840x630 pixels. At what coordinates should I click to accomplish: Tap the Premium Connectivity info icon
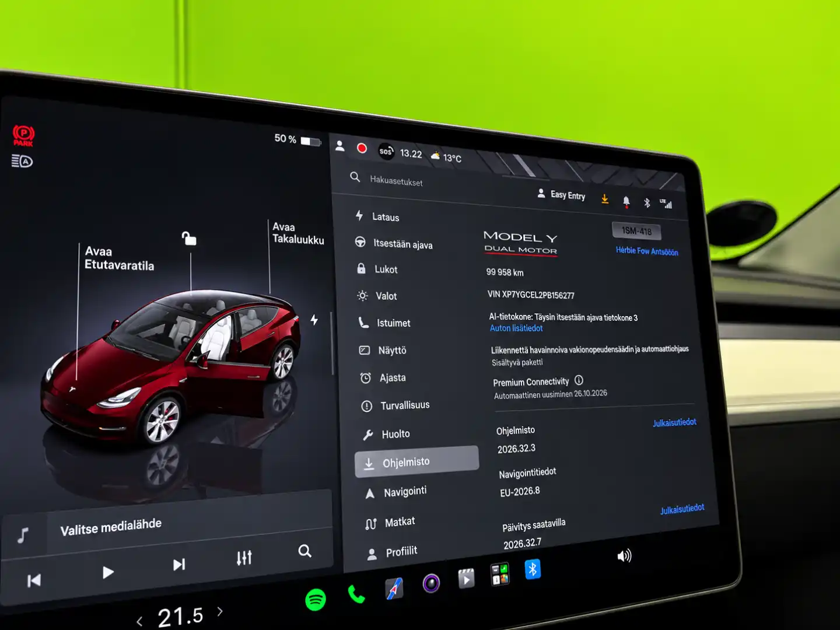pos(579,380)
